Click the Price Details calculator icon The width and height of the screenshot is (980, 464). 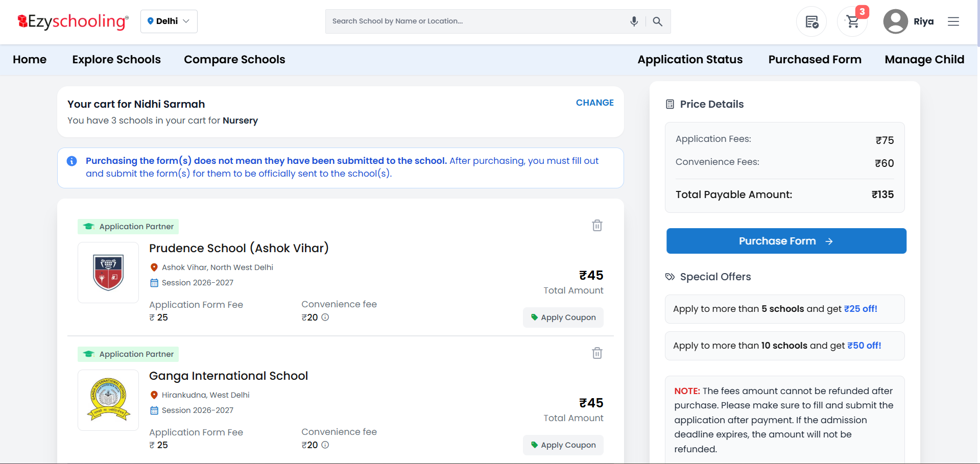[x=670, y=104]
